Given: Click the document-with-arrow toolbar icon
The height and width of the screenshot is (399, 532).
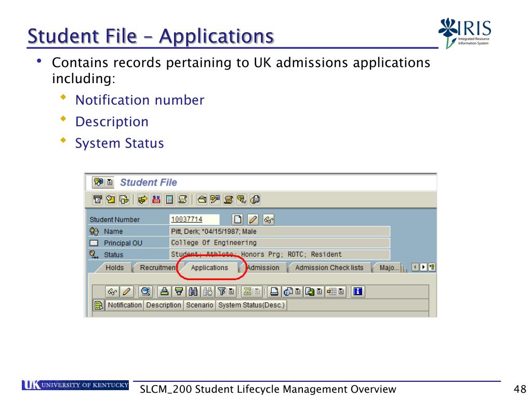Looking at the screenshot, I should [124, 199].
